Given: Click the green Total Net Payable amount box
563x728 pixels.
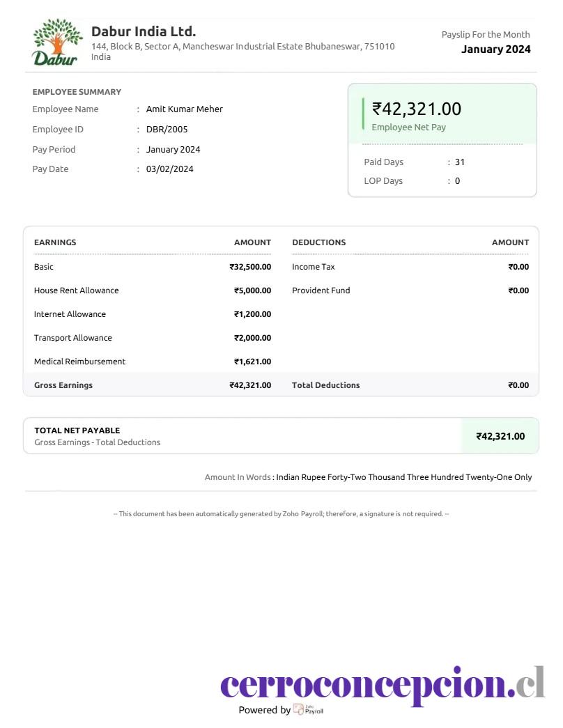Looking at the screenshot, I should coord(500,436).
